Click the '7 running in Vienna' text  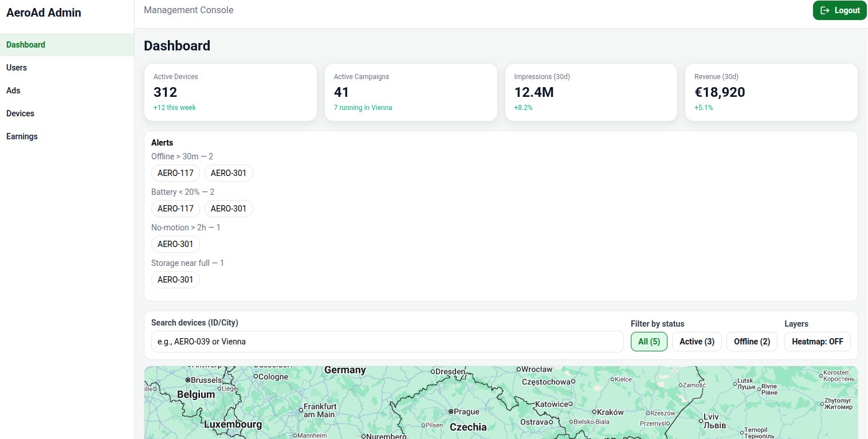(363, 108)
